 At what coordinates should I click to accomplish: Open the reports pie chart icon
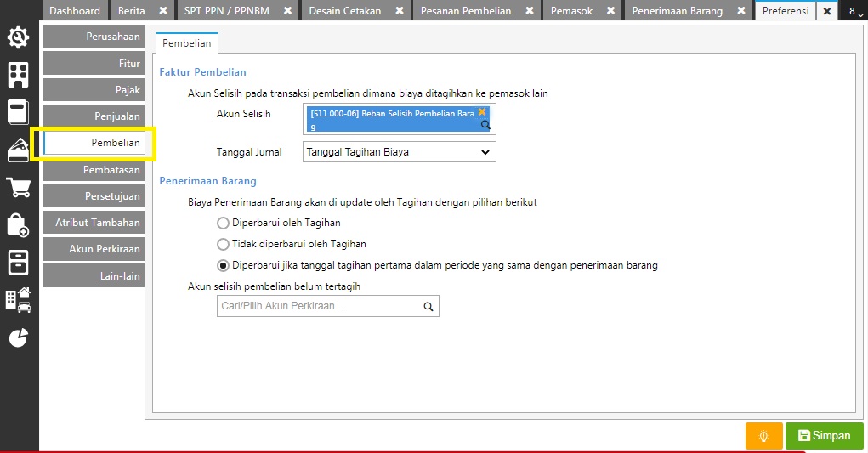click(18, 337)
